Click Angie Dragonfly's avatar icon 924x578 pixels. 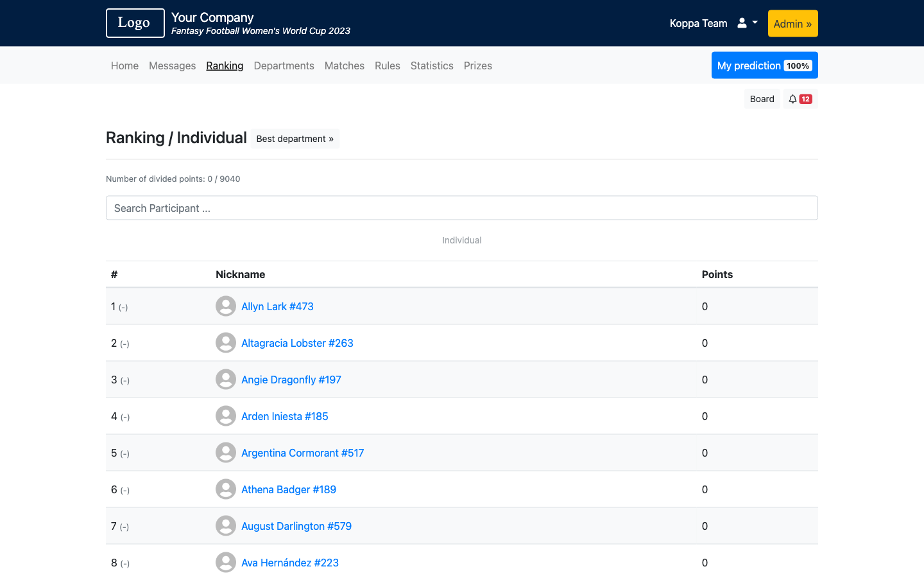coord(225,380)
